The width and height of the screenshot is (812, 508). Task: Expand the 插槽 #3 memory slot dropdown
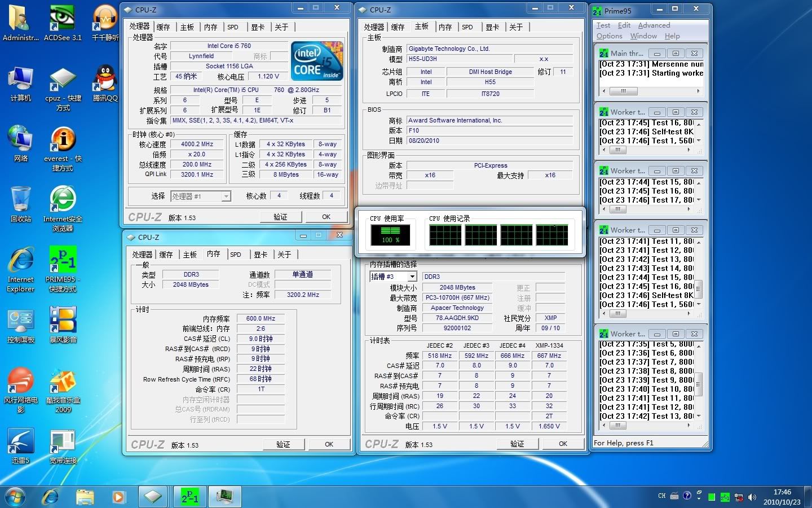pyautogui.click(x=412, y=277)
